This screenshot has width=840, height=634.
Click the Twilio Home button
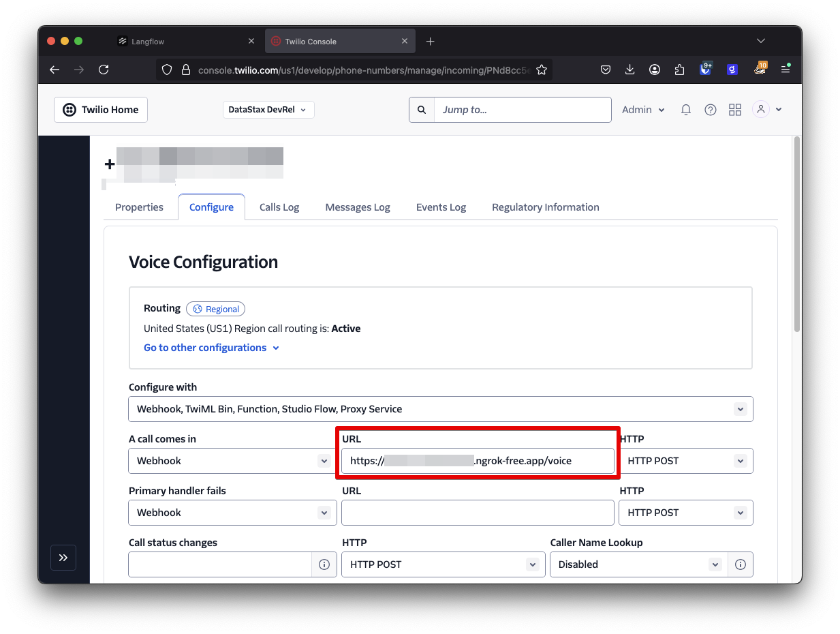coord(100,110)
